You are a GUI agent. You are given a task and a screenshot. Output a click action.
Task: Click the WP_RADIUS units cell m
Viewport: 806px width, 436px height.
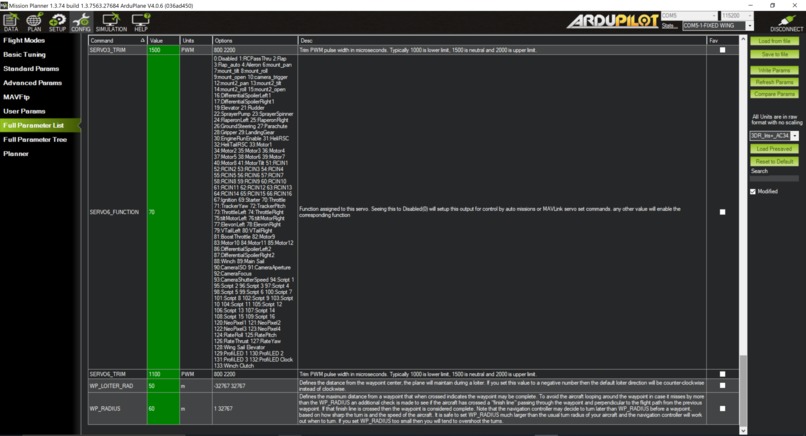point(196,409)
